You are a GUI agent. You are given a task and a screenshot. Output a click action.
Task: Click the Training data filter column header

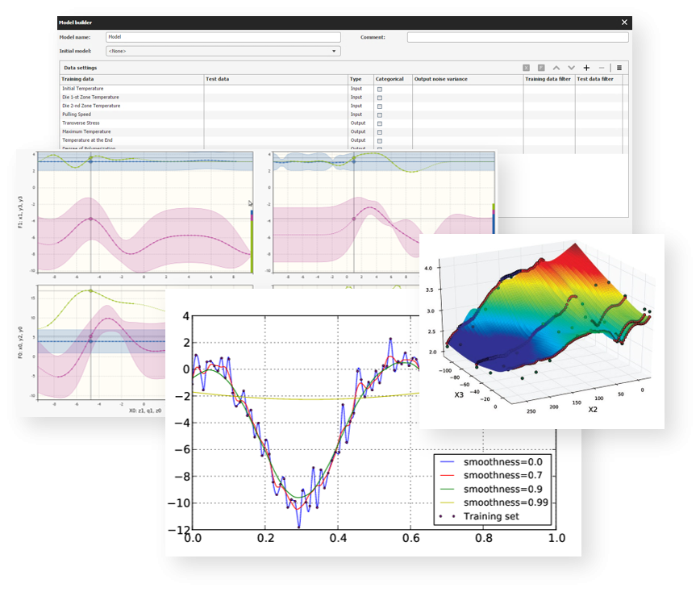coord(548,79)
